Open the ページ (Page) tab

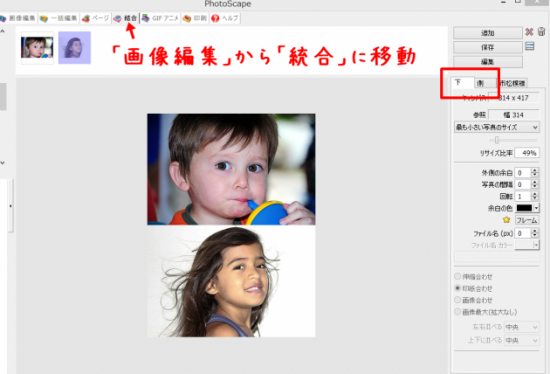pyautogui.click(x=96, y=18)
